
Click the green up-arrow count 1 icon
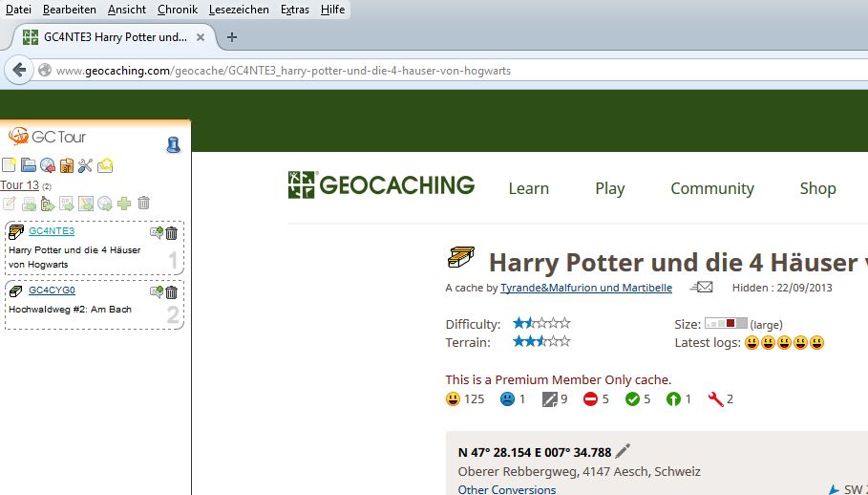(679, 398)
